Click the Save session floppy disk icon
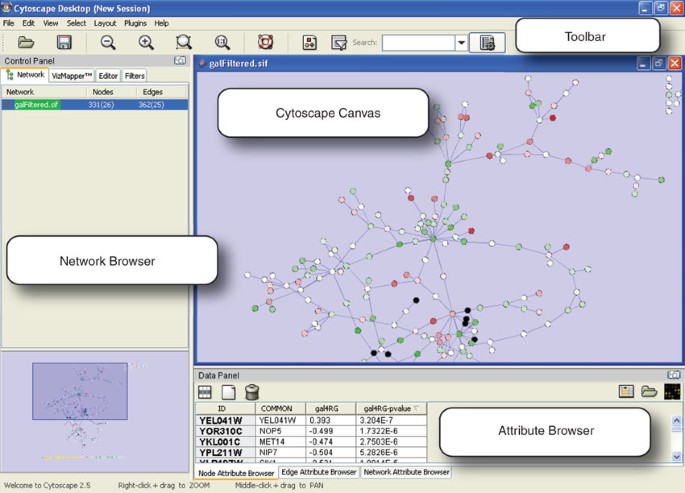 pyautogui.click(x=64, y=42)
